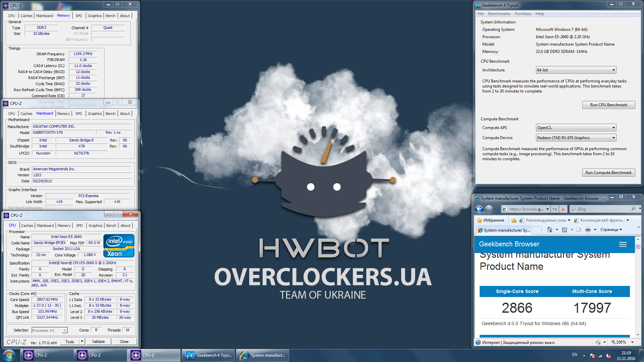Open the File menu in Geekbench 4
644x362 pixels.
pos(481,14)
